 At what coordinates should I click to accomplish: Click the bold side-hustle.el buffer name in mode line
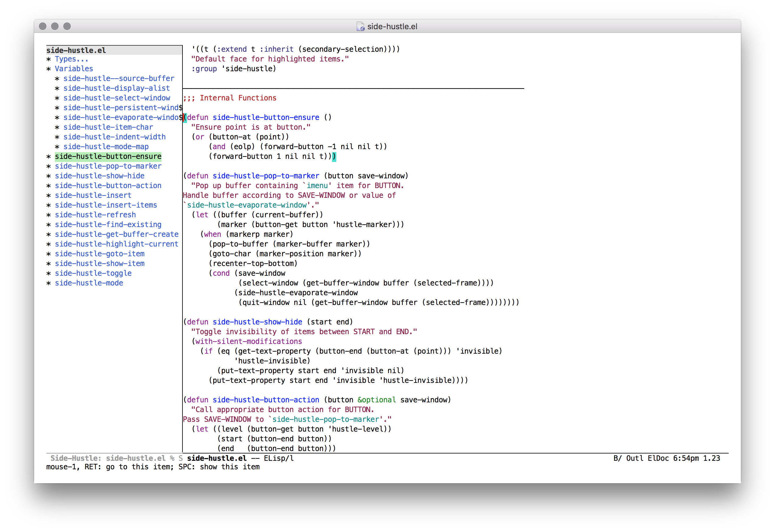(x=217, y=458)
